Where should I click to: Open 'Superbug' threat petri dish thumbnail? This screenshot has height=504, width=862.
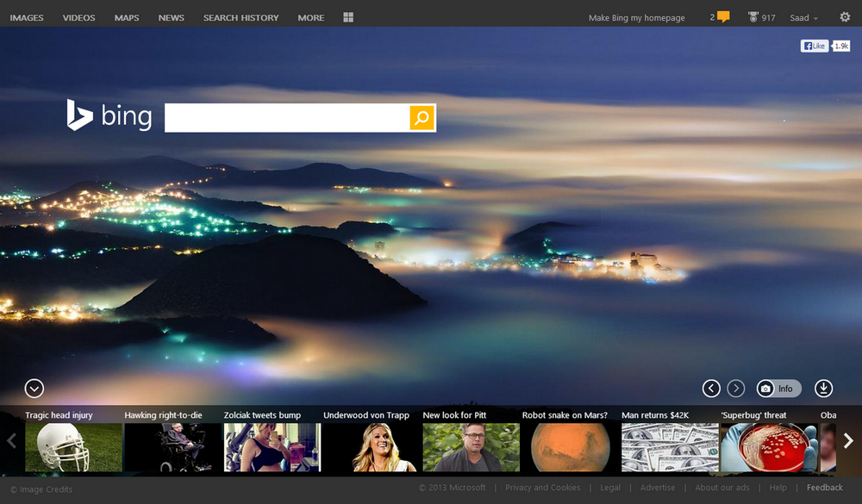770,447
